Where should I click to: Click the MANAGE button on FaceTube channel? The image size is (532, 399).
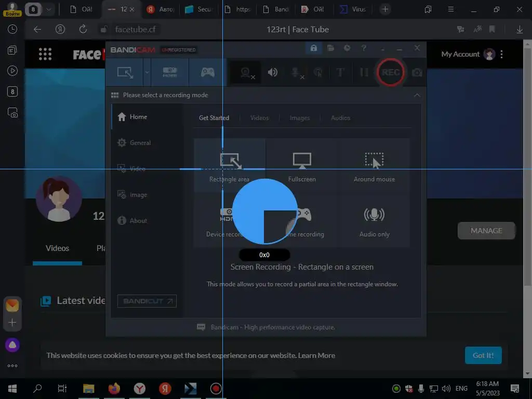(486, 231)
